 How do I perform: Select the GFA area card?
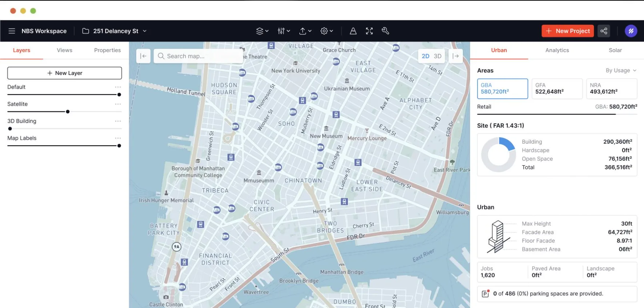pyautogui.click(x=557, y=88)
